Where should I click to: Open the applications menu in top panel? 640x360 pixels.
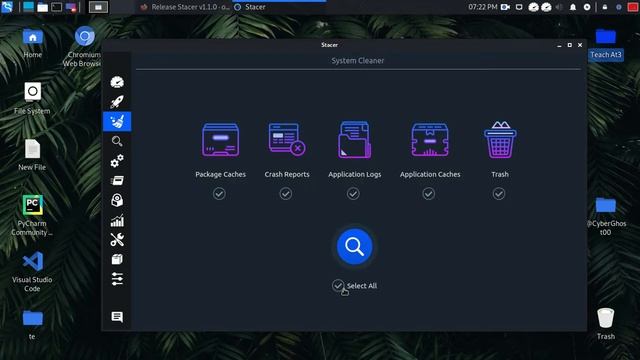tap(7, 7)
